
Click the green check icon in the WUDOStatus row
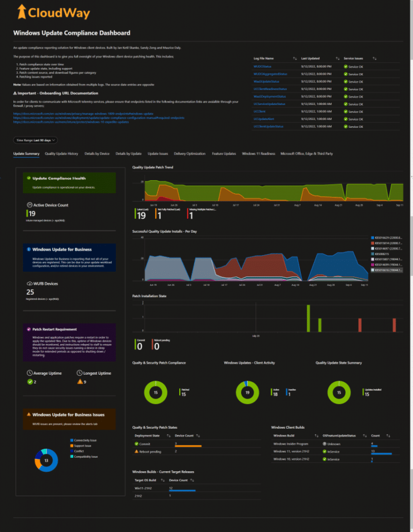pos(345,66)
